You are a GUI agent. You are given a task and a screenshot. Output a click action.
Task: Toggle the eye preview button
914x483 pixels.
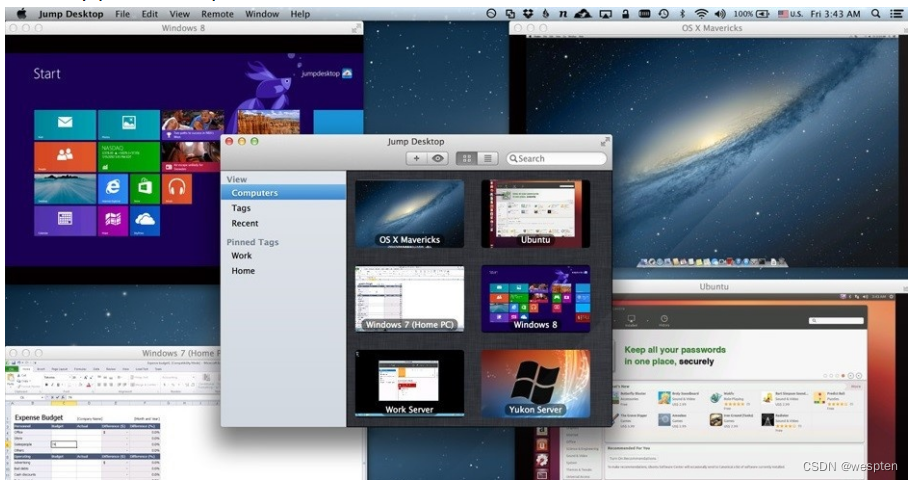(x=438, y=158)
